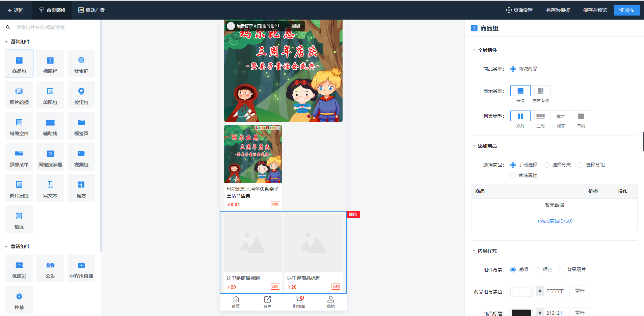Image resolution: width=644 pixels, height=316 pixels.
Task: Add the 视频组 video component
Action: point(81,157)
